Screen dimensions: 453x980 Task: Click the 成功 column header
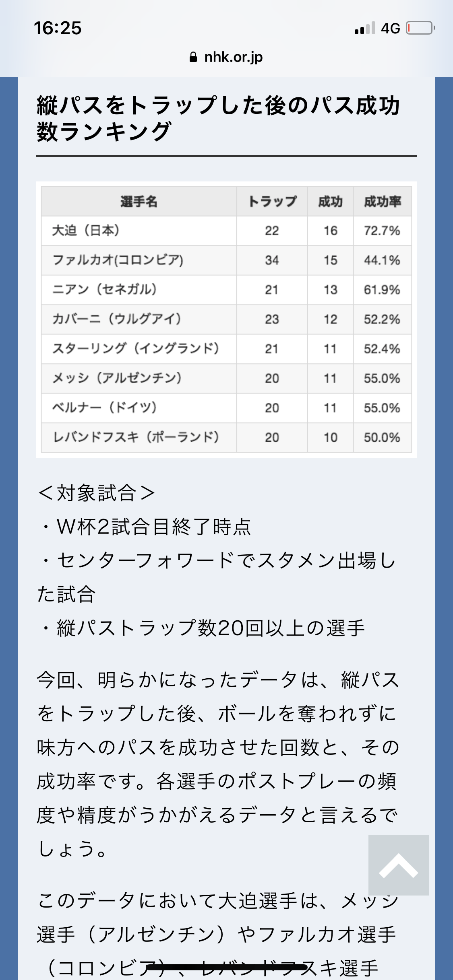click(330, 201)
